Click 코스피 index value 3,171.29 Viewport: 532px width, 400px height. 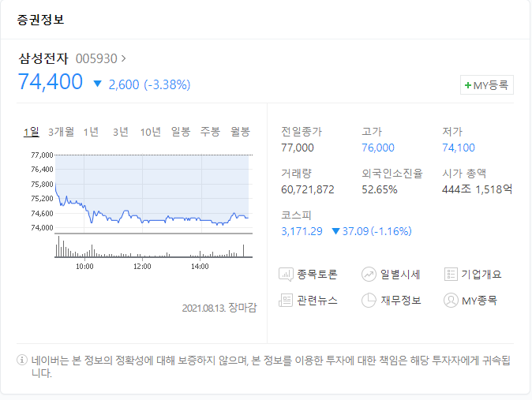click(x=302, y=231)
